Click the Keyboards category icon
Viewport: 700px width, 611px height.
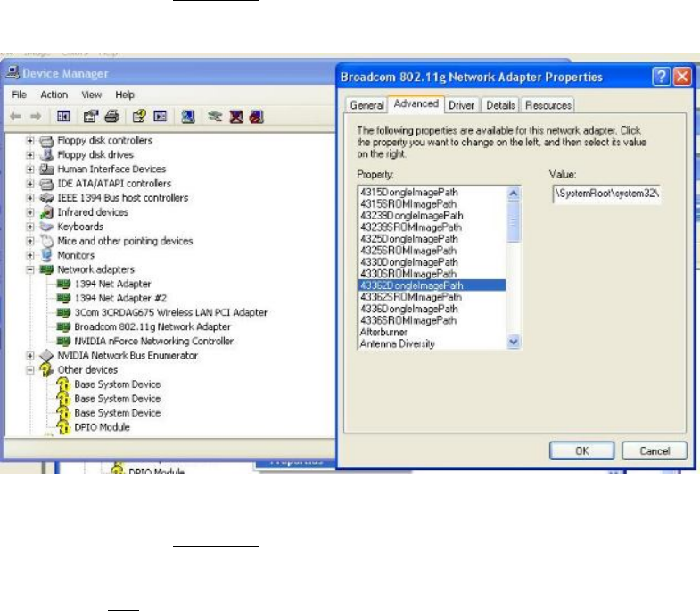coord(46,227)
